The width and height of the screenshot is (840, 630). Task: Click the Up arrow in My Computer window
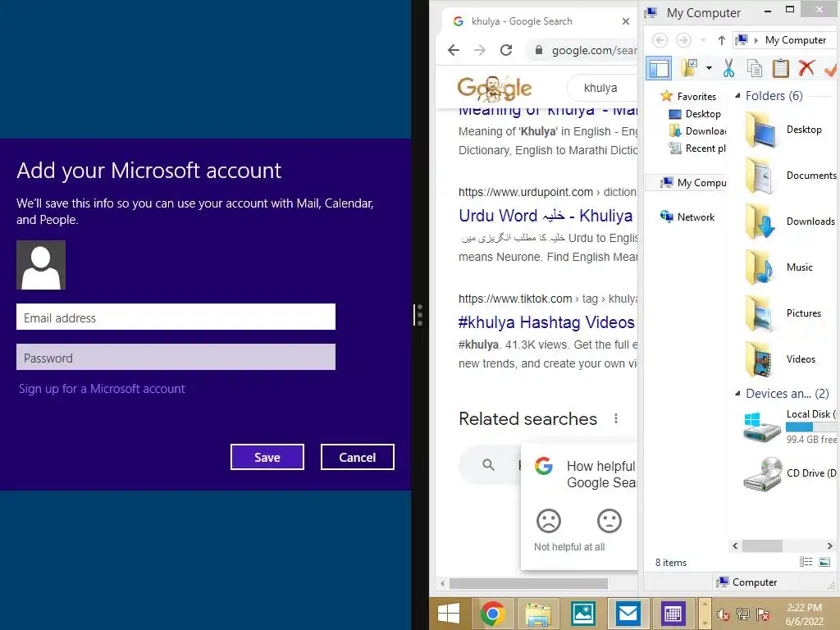(x=722, y=40)
